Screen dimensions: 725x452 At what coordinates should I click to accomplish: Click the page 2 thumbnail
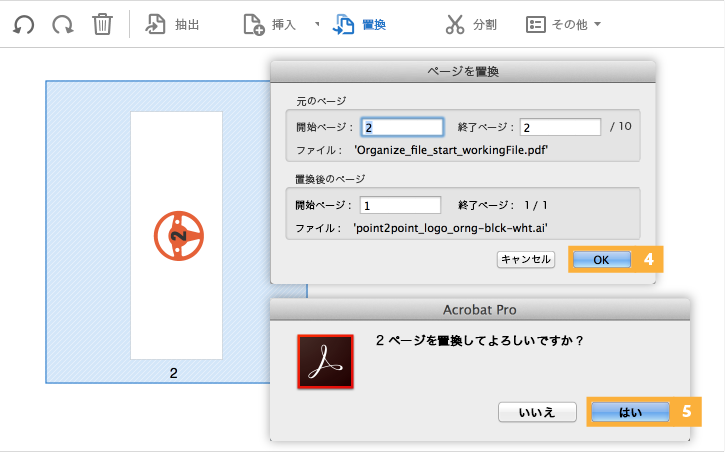click(176, 235)
